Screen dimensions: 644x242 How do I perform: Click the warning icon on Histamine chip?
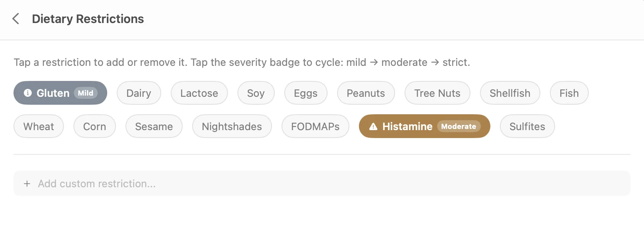(372, 126)
